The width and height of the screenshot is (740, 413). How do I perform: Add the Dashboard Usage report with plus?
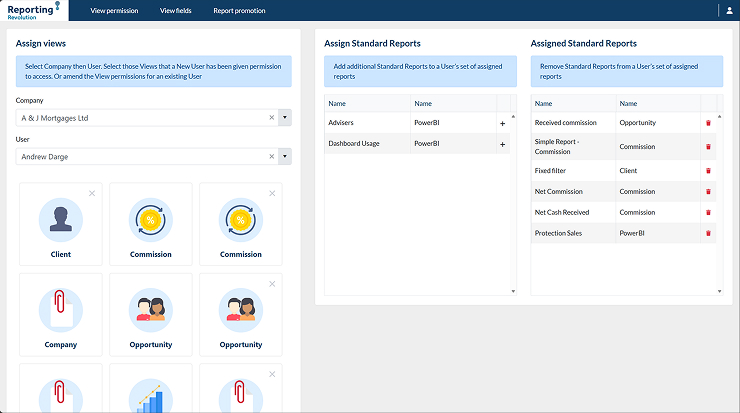tap(502, 144)
